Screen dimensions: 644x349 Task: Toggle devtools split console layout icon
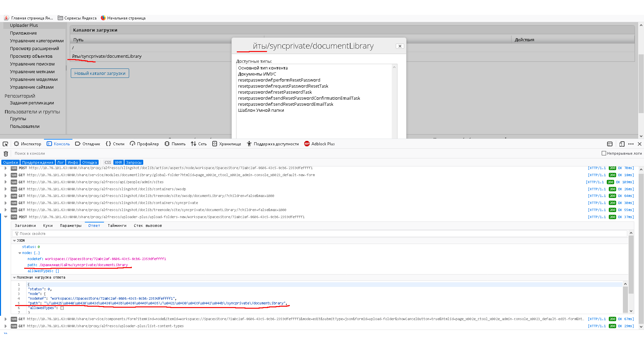coord(610,144)
